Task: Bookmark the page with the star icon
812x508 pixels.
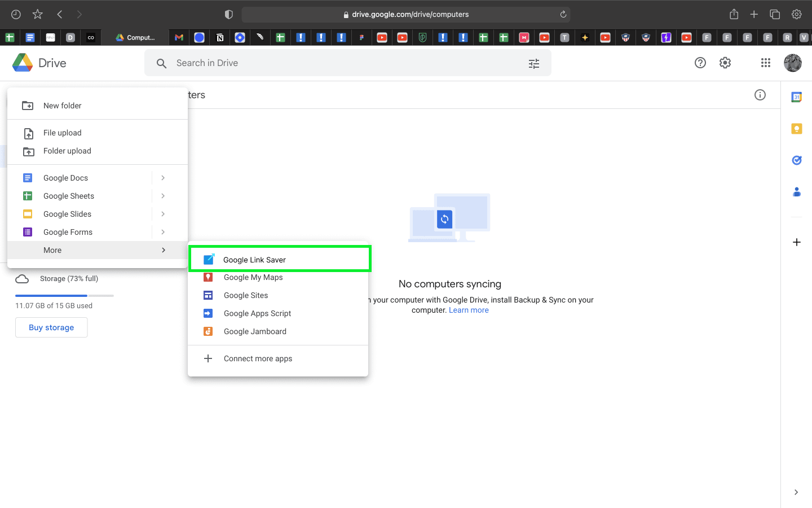Action: pyautogui.click(x=38, y=15)
